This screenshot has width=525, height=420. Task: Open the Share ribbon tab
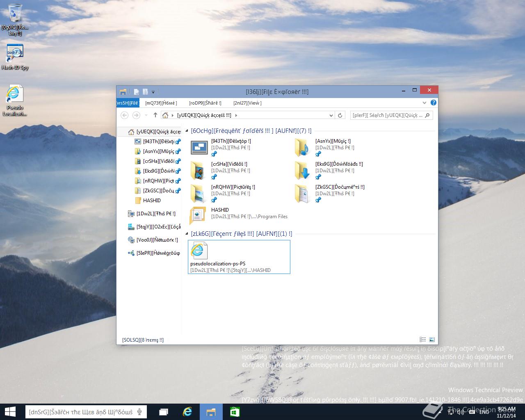[x=205, y=103]
